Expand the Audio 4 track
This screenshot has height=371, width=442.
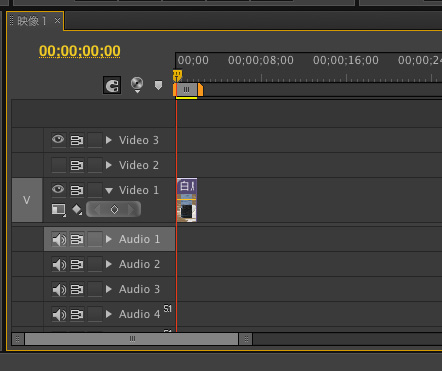click(109, 314)
